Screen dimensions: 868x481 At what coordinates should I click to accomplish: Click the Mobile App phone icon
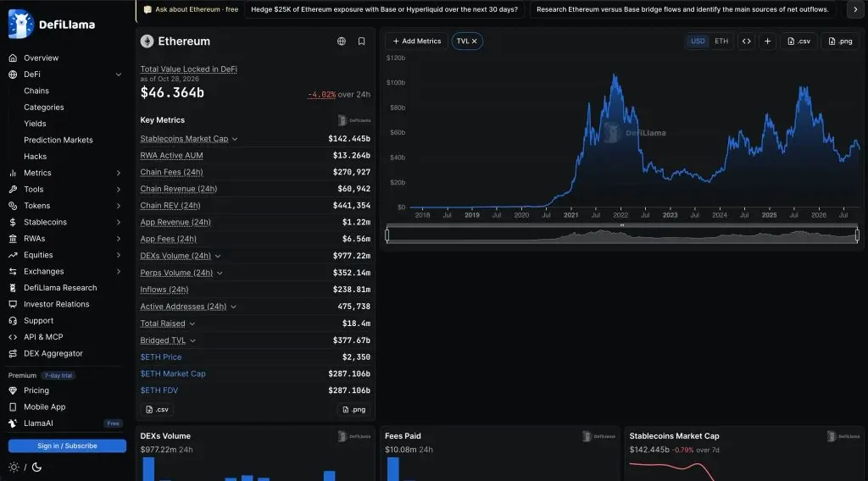pos(13,407)
